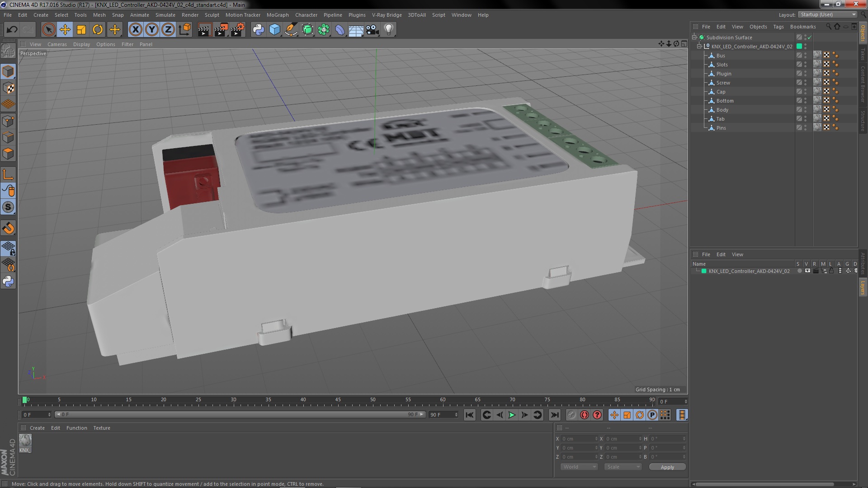This screenshot has width=868, height=488.
Task: Go to end of animation
Action: [554, 415]
